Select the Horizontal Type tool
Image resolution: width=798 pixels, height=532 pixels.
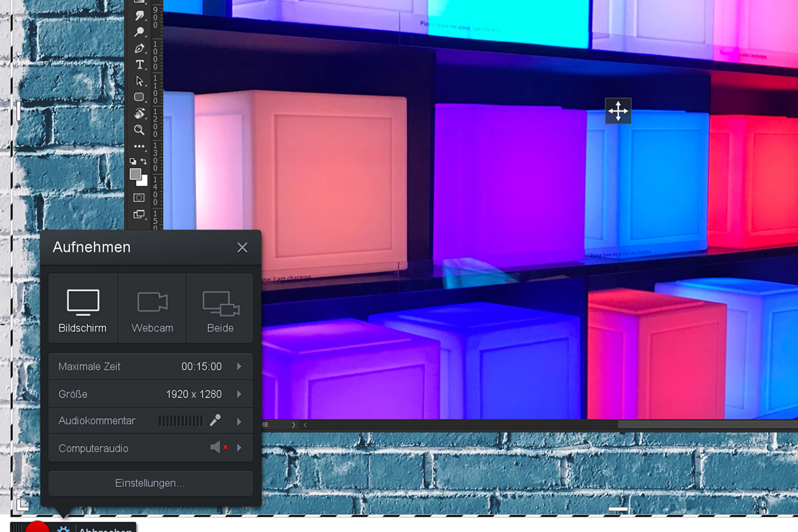(139, 65)
